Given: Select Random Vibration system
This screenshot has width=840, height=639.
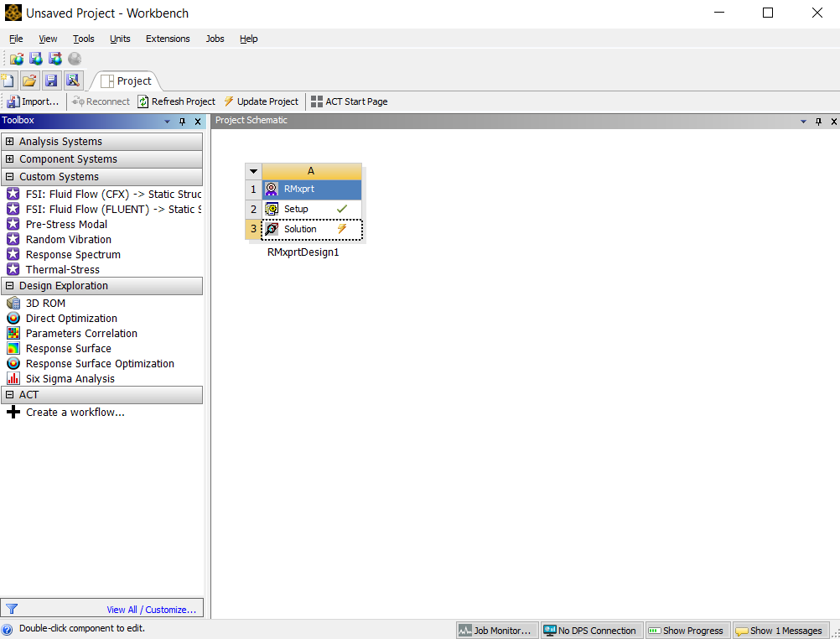Looking at the screenshot, I should 60,239.
